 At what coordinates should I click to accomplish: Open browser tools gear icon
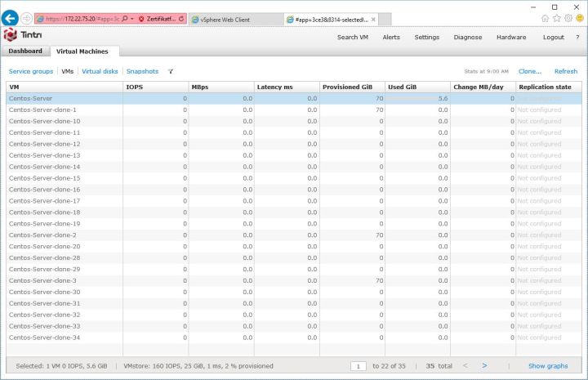click(567, 18)
